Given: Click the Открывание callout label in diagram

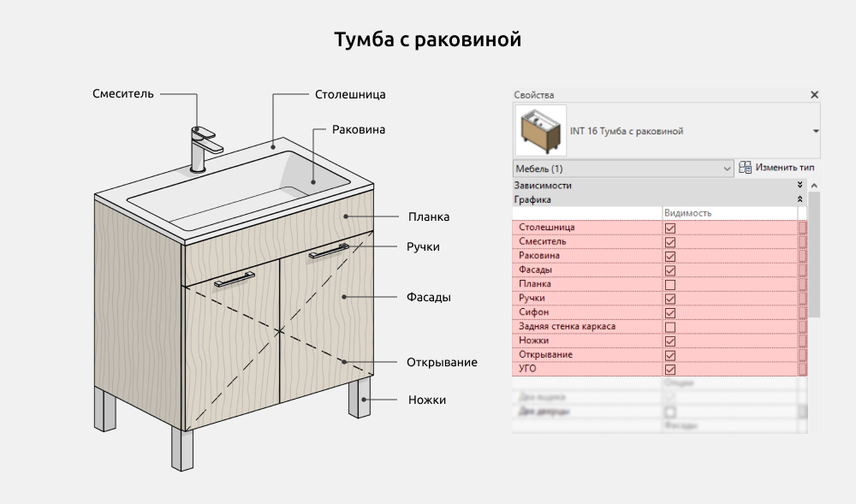Looking at the screenshot, I should (x=442, y=362).
